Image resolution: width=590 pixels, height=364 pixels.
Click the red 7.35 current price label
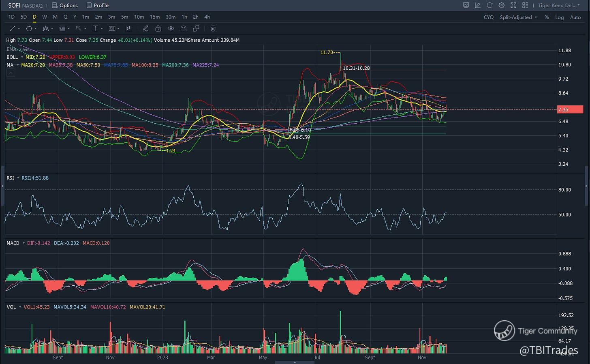point(570,109)
